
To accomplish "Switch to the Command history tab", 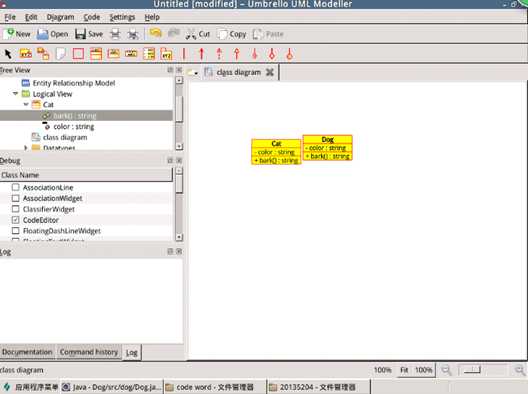I will (89, 352).
